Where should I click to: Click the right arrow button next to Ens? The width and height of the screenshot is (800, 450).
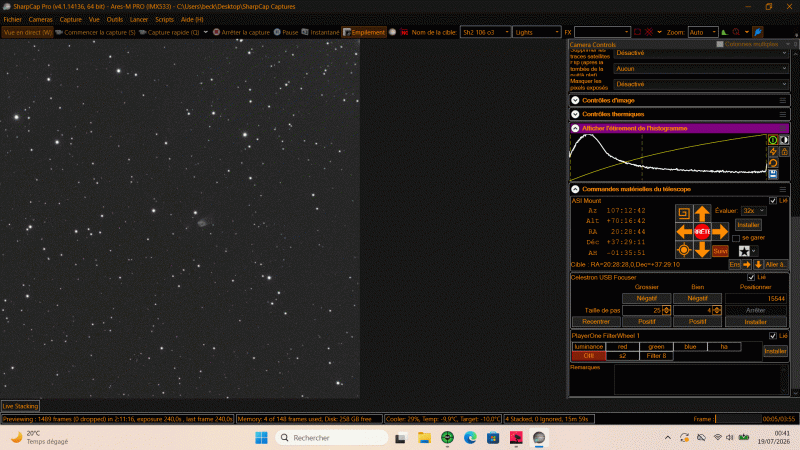click(747, 264)
